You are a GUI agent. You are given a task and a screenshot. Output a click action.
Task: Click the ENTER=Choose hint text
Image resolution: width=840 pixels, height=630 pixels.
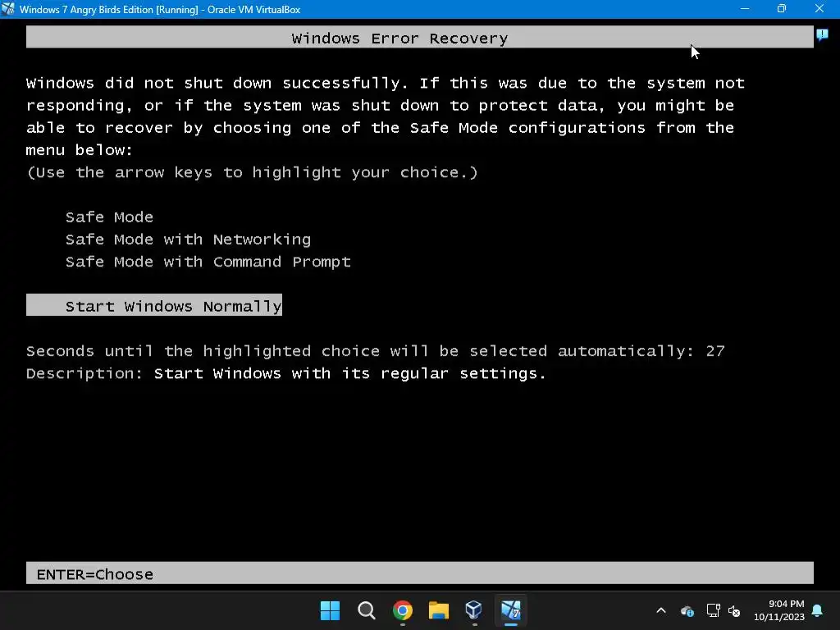95,574
